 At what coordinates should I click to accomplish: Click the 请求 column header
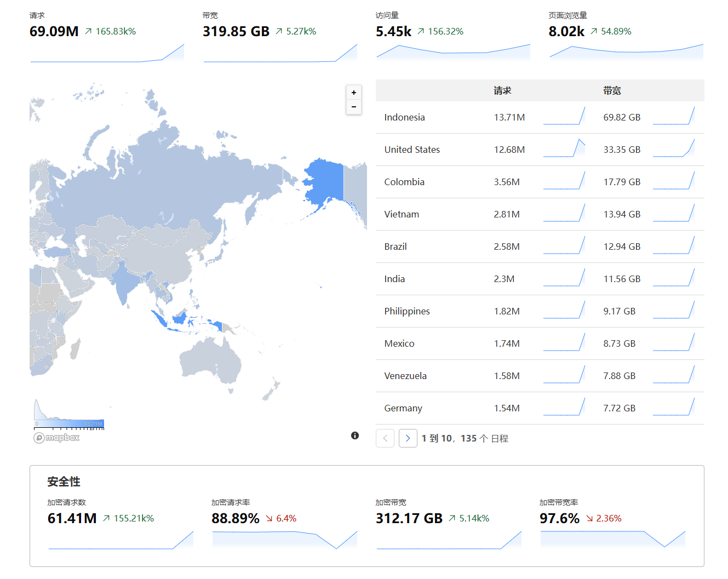click(x=502, y=91)
